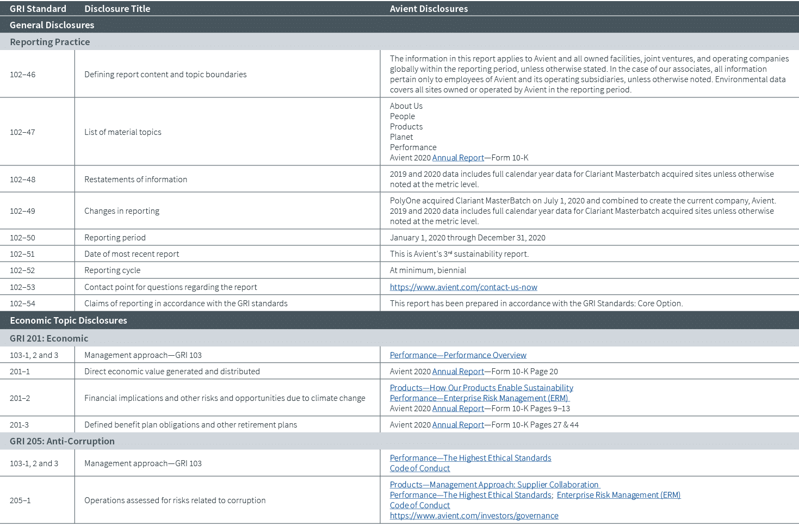This screenshot has height=532, width=799.
Task: Open Annual Report link beside Form 10-K Pages 9–13
Action: coord(458,409)
